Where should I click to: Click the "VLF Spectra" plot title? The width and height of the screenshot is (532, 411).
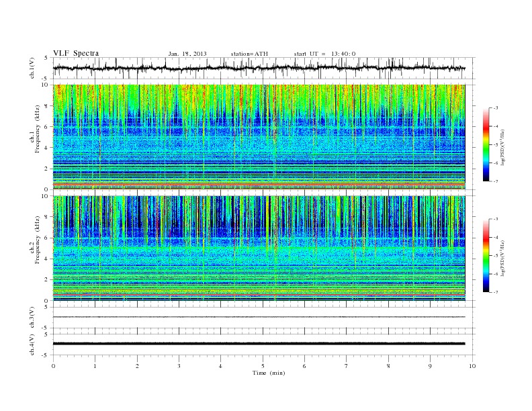point(76,53)
